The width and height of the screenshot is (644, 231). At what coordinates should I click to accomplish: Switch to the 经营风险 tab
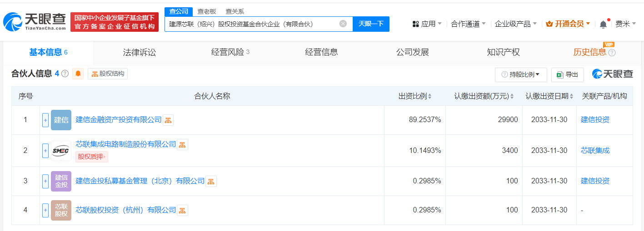pyautogui.click(x=230, y=52)
